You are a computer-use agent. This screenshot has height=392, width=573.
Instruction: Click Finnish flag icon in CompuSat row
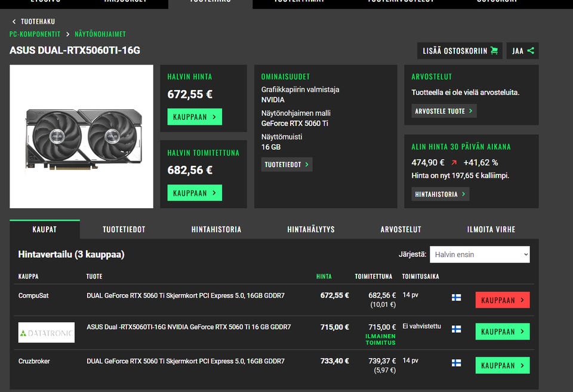click(x=456, y=298)
